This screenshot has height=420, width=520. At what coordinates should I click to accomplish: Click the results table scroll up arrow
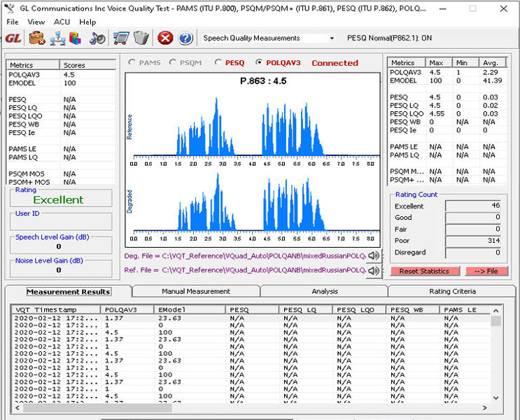pyautogui.click(x=496, y=311)
